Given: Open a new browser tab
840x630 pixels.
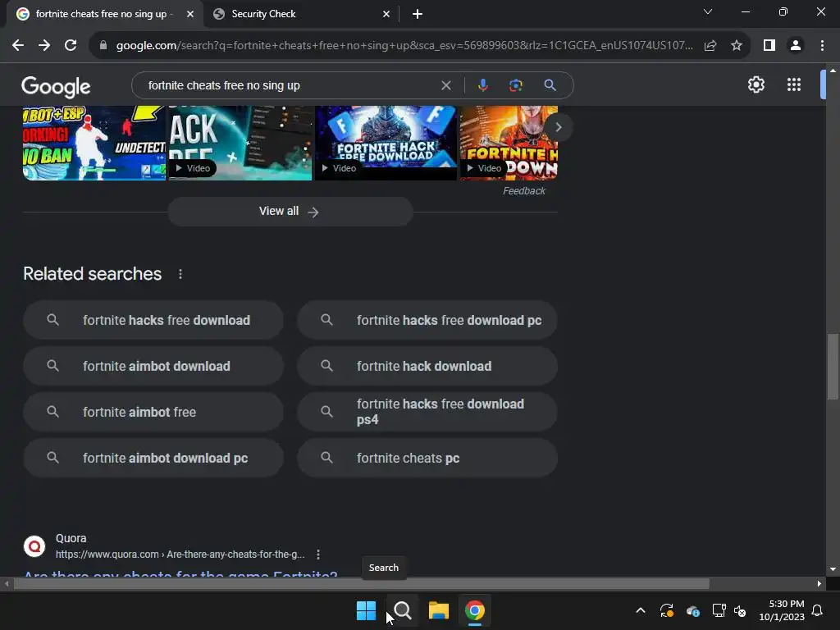Looking at the screenshot, I should tap(418, 15).
